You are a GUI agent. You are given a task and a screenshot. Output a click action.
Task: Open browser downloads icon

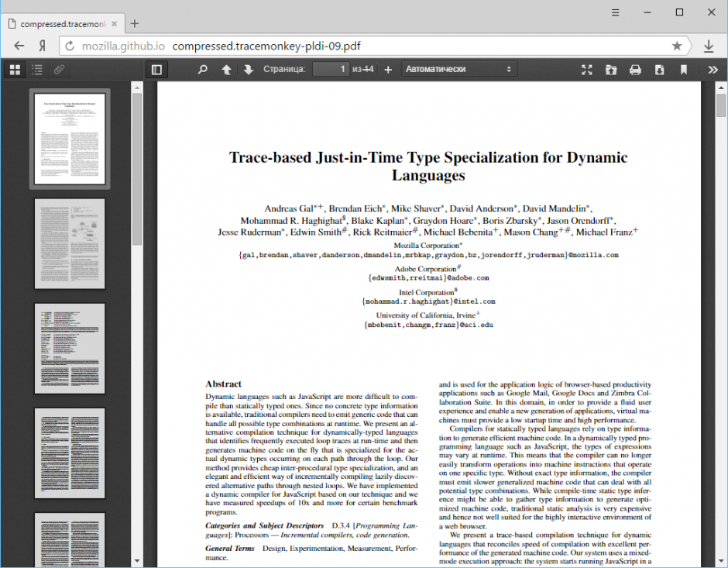pos(709,46)
